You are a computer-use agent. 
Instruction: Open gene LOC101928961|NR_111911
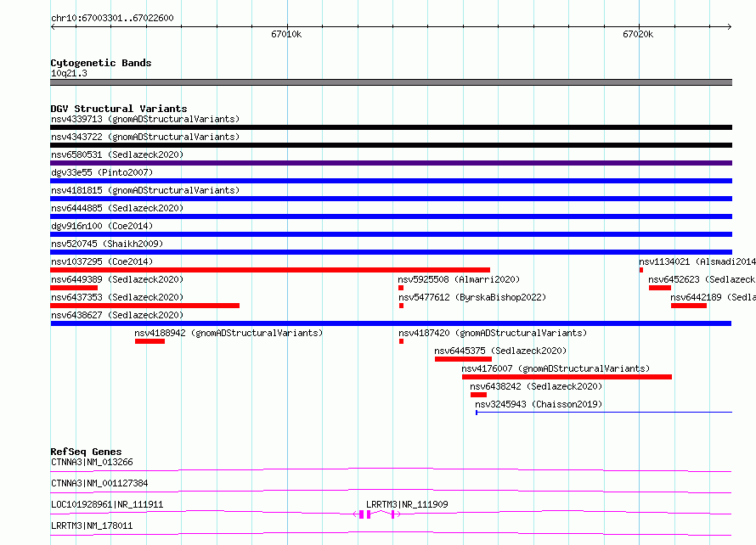tap(107, 504)
